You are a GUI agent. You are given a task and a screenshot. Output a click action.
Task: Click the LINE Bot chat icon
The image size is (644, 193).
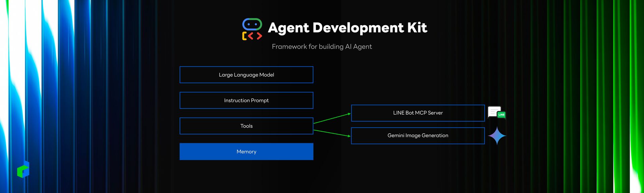(x=497, y=113)
